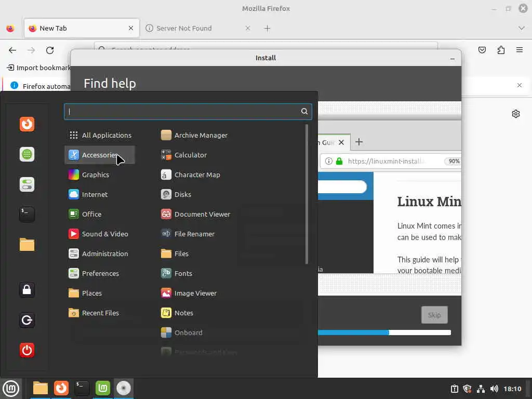Screen dimensions: 532x399
Task: Select the Preferences category
Action: pos(100,273)
